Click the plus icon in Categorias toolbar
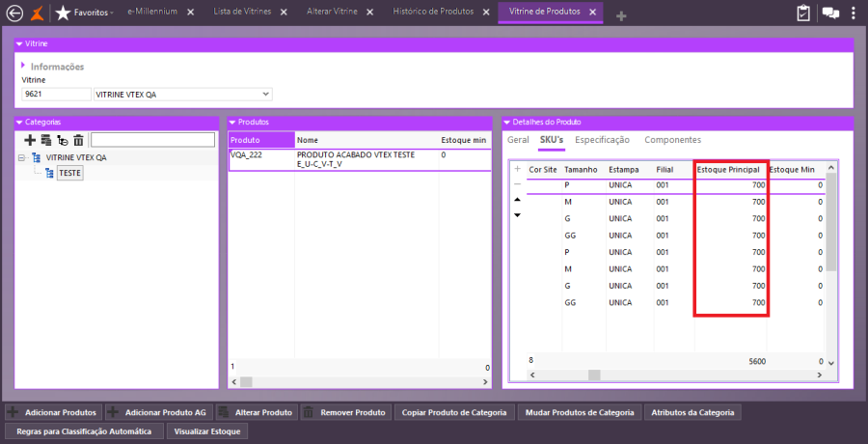This screenshot has height=444, width=868. tap(30, 141)
